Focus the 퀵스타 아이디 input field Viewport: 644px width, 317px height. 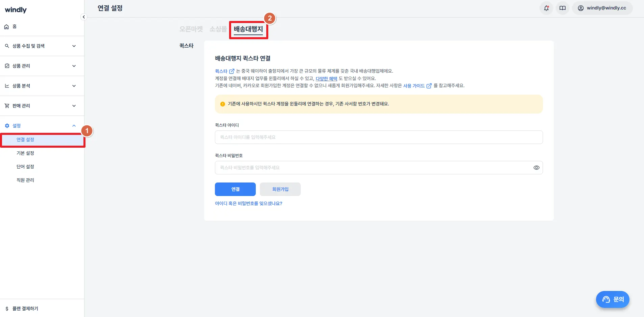[x=379, y=137]
